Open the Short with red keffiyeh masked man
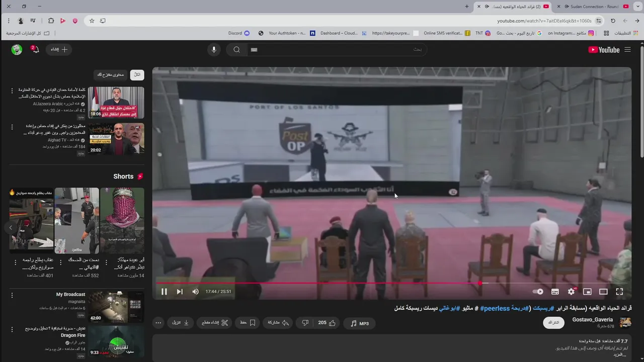 tap(122, 221)
